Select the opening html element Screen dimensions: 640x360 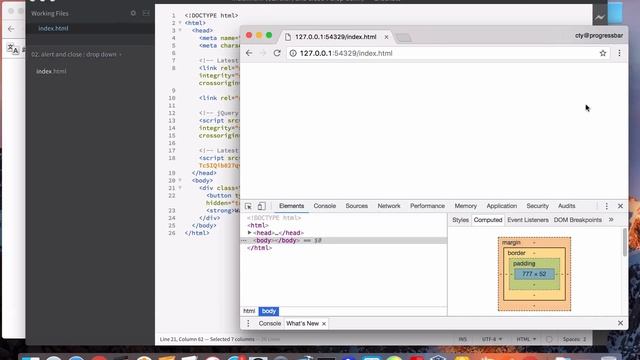(258, 225)
